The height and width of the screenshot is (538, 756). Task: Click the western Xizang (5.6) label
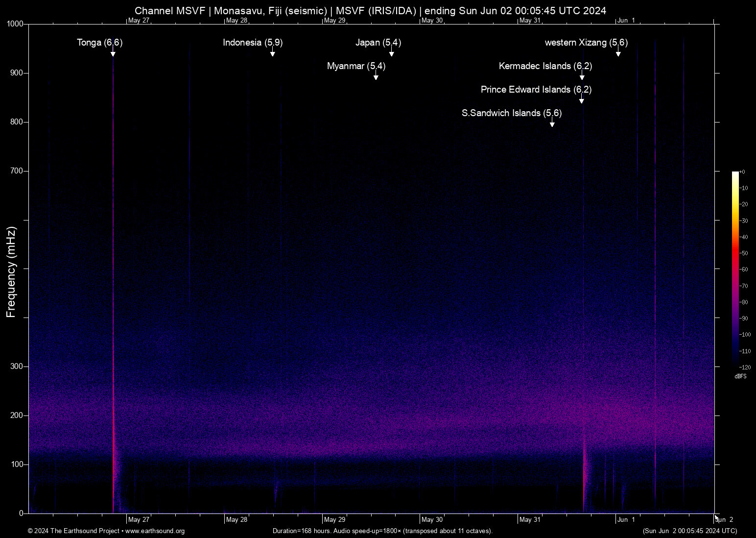[x=586, y=43]
